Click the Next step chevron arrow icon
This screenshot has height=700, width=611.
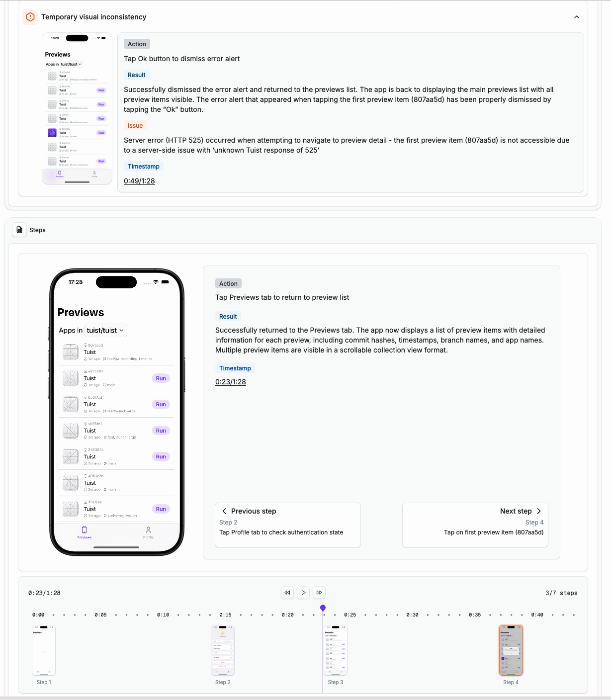[x=539, y=511]
